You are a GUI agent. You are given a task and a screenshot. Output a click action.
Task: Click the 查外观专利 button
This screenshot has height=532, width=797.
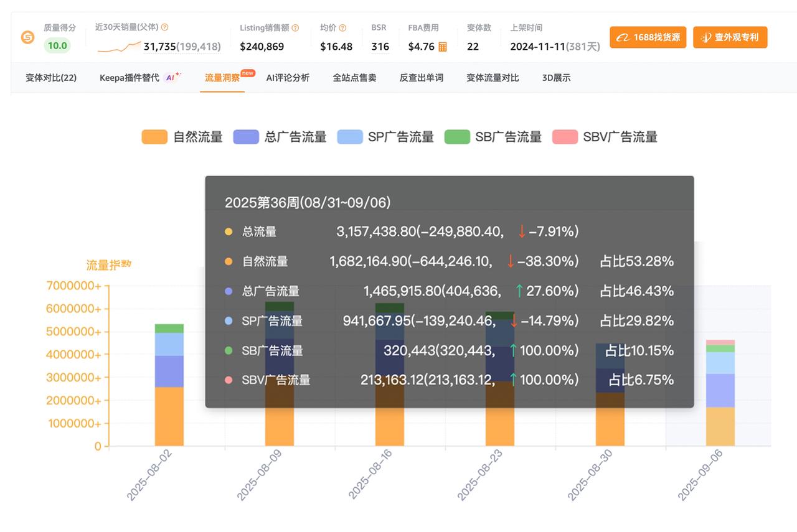pos(730,37)
